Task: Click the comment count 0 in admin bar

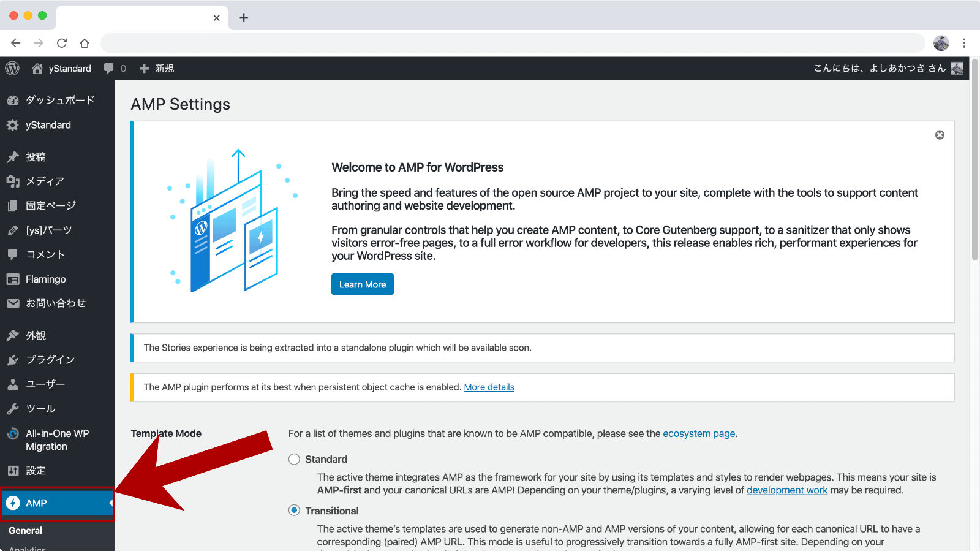Action: 123,69
